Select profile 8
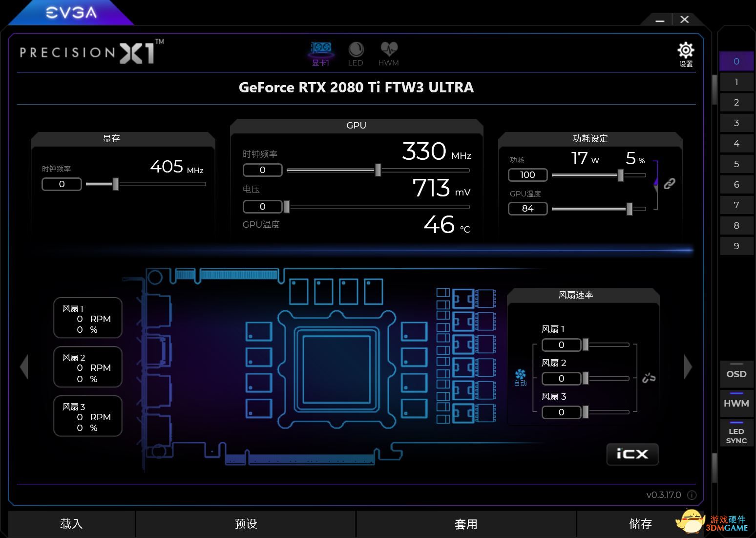The width and height of the screenshot is (756, 538). point(736,226)
